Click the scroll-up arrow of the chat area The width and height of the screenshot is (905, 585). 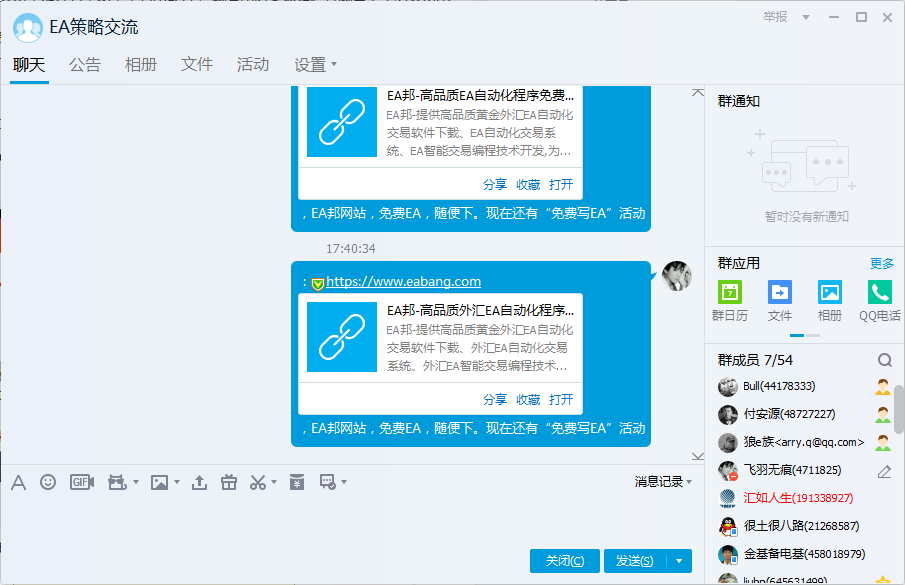(698, 92)
